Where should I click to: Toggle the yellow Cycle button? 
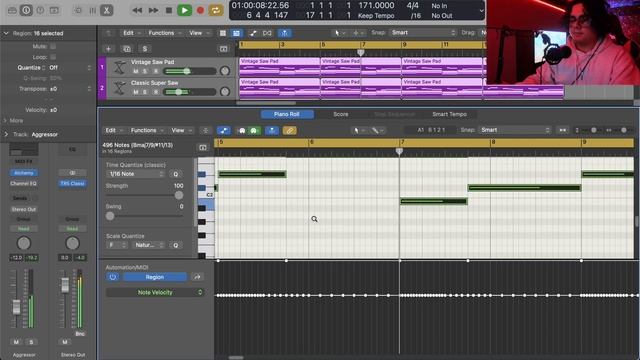pos(216,10)
